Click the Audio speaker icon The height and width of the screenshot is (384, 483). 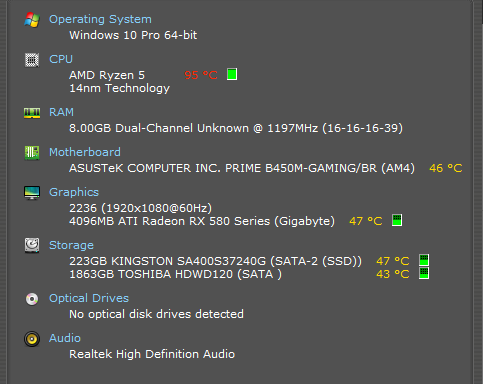click(x=32, y=339)
